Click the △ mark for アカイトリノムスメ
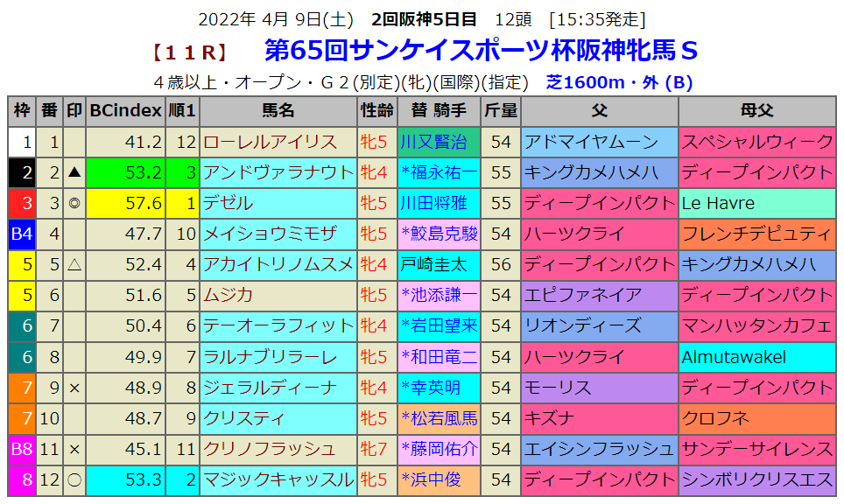 [x=74, y=264]
